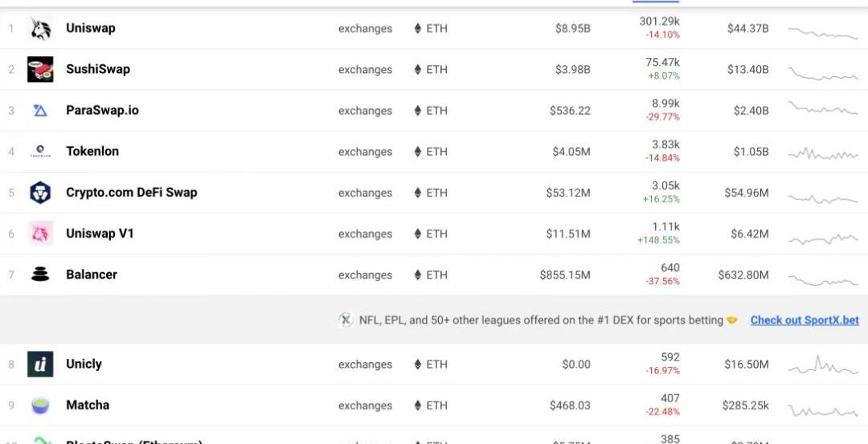868x444 pixels.
Task: Open the SushiSwap dapp name link
Action: (98, 69)
